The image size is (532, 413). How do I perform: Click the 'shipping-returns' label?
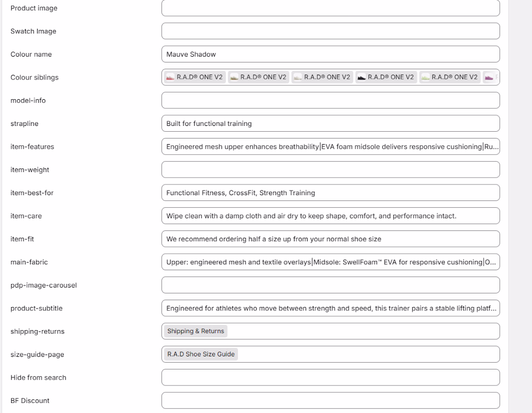coord(37,332)
